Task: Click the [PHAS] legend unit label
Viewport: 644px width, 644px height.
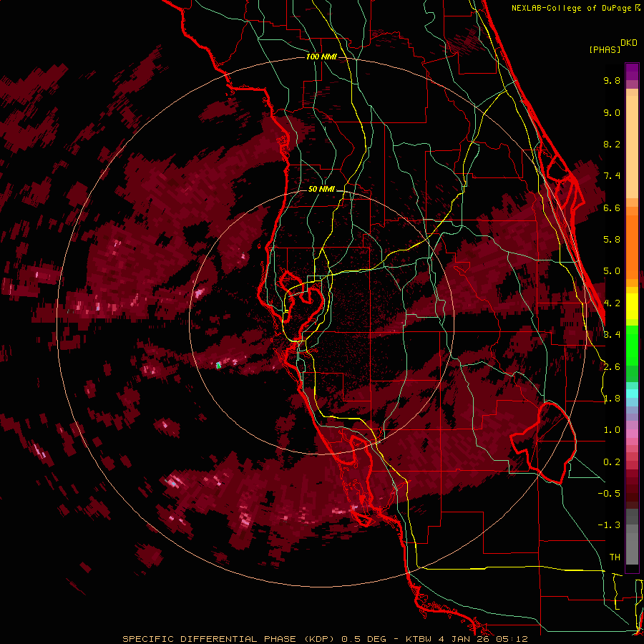Action: pyautogui.click(x=605, y=49)
